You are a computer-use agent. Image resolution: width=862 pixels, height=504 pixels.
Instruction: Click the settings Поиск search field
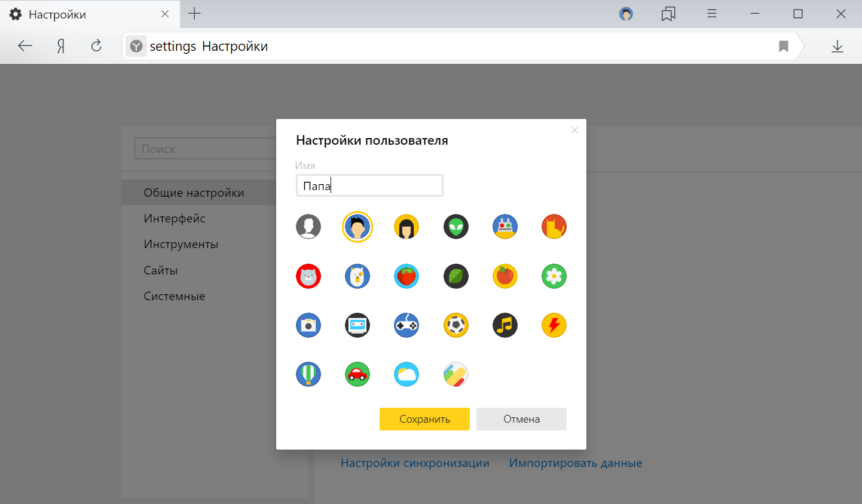(x=206, y=149)
